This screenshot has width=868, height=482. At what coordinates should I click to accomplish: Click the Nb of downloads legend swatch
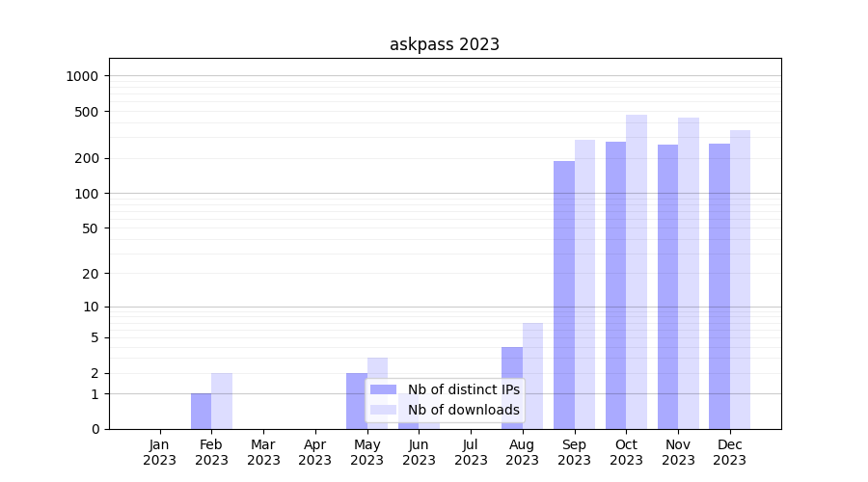(x=383, y=410)
